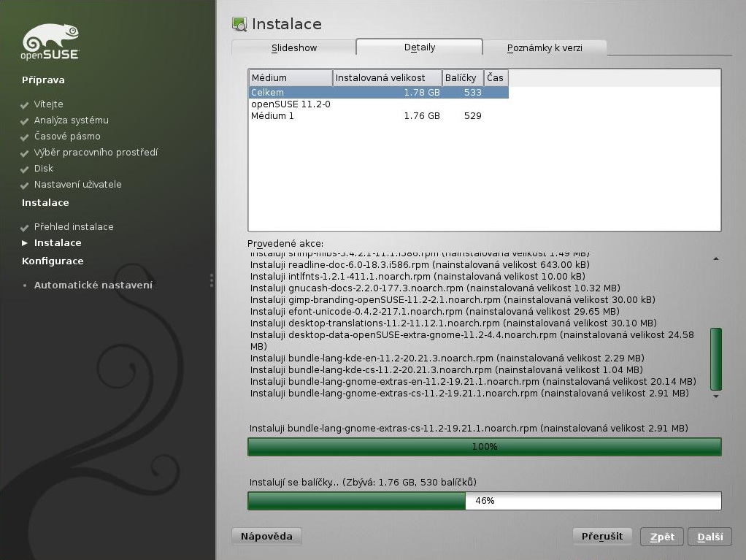Click the sidebar splitter handle dots

(211, 280)
